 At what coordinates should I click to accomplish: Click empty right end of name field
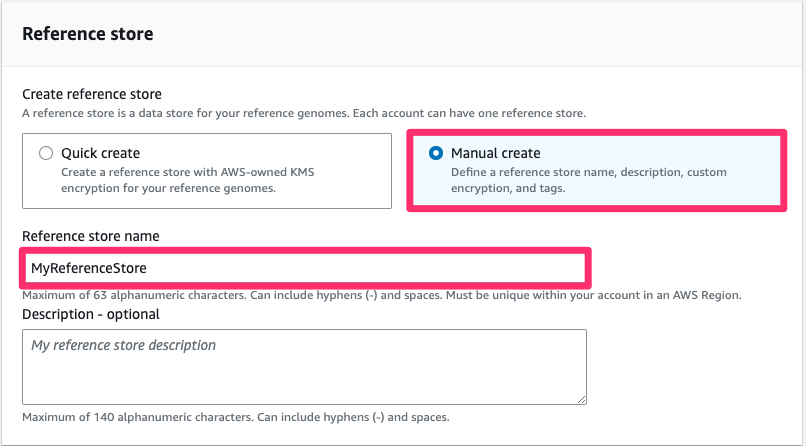[x=500, y=268]
